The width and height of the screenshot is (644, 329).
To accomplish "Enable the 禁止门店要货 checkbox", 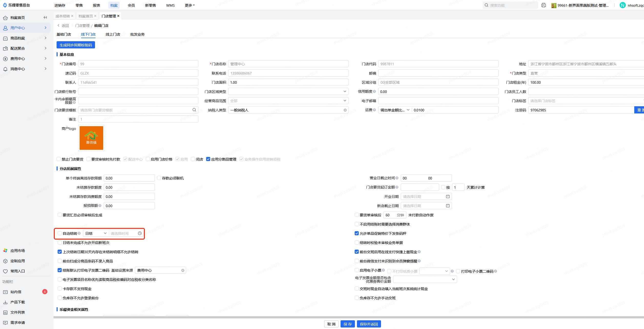I will click(59, 159).
